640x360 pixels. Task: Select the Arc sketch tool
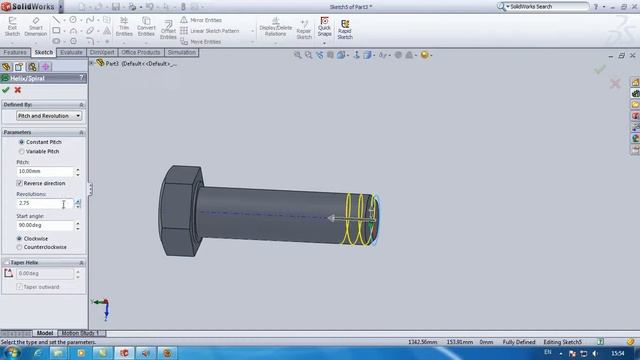click(x=73, y=31)
